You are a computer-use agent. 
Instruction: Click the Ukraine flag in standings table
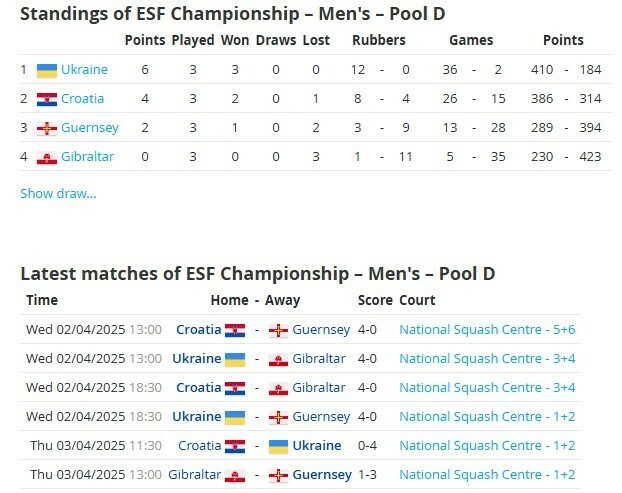tap(46, 70)
